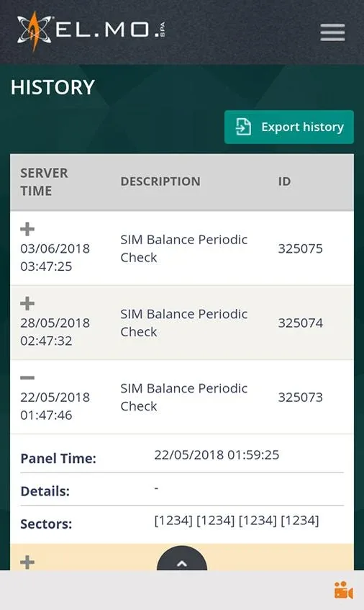Click the ID column header
Image resolution: width=364 pixels, height=610 pixels.
tap(284, 181)
